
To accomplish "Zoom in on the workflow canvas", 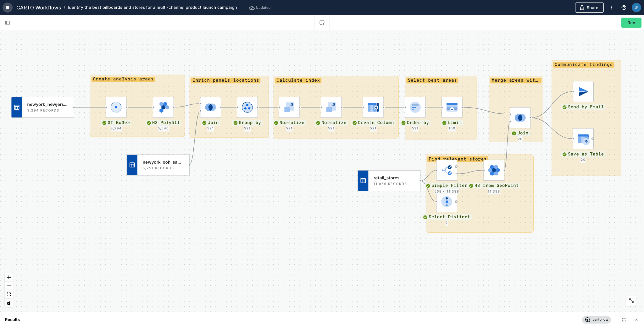I will (9, 277).
